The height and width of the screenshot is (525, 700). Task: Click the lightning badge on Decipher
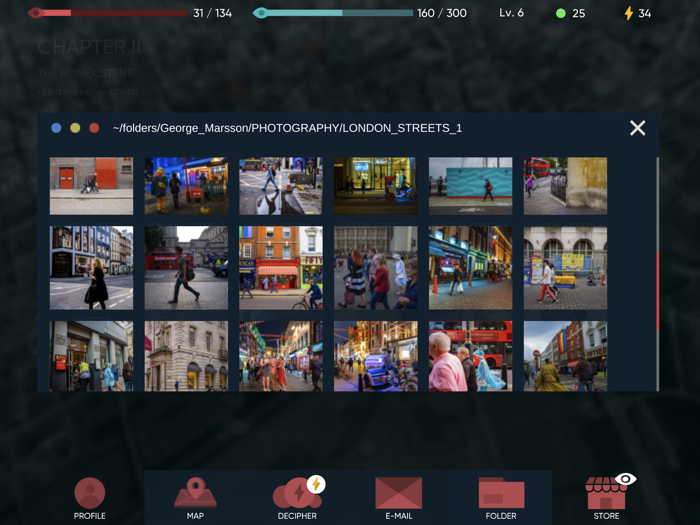316,484
